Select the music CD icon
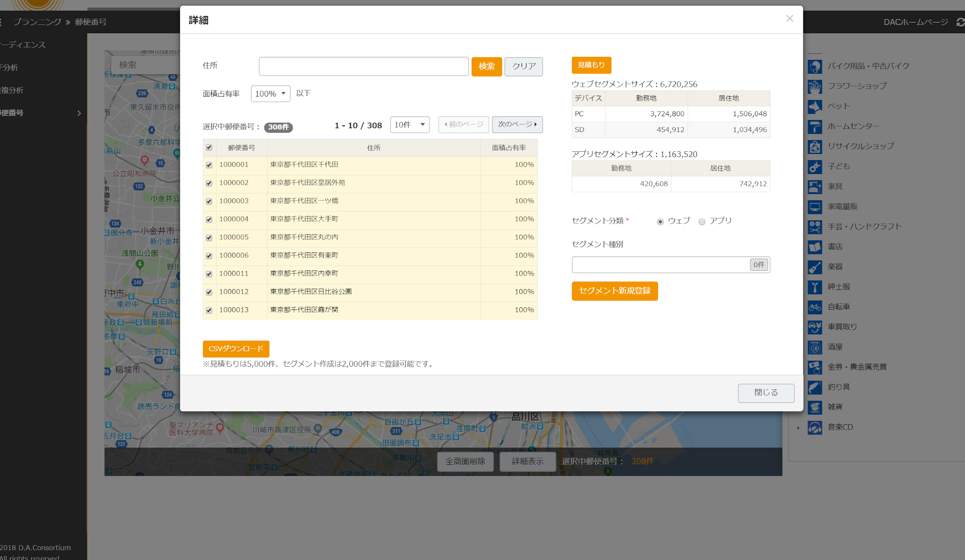This screenshot has height=560, width=965. point(814,428)
